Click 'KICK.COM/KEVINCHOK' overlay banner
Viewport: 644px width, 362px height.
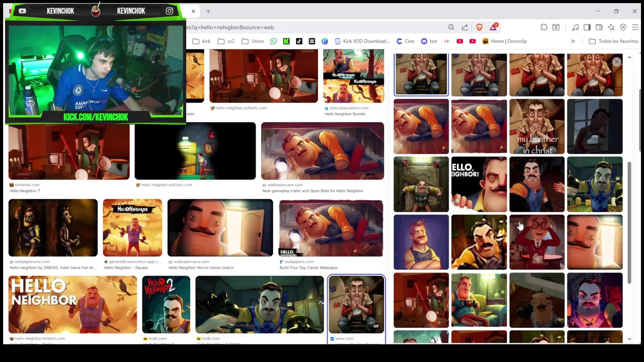point(96,117)
